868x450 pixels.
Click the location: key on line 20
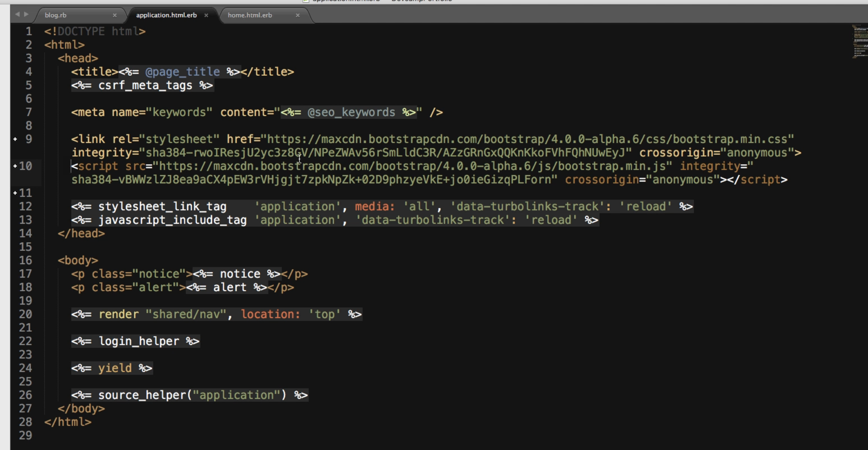tap(270, 314)
